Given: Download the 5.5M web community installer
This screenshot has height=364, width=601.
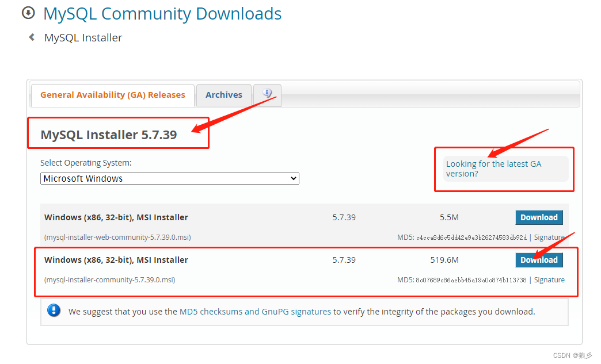Looking at the screenshot, I should pyautogui.click(x=539, y=217).
